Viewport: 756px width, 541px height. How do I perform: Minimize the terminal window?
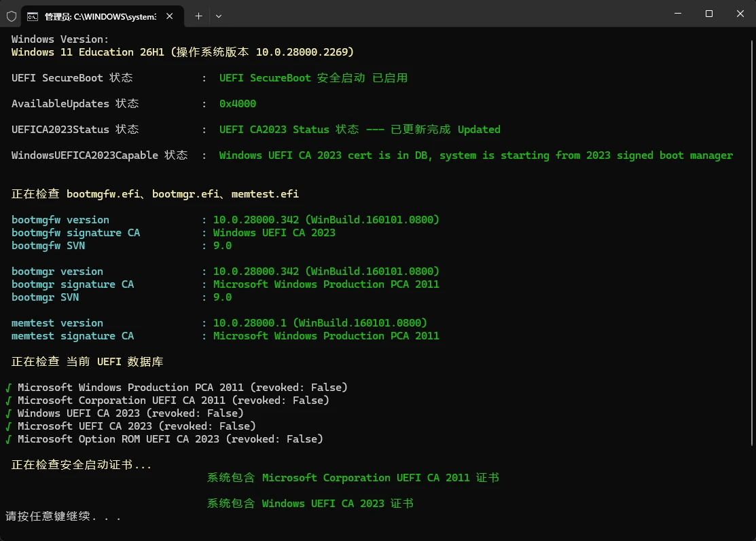678,14
